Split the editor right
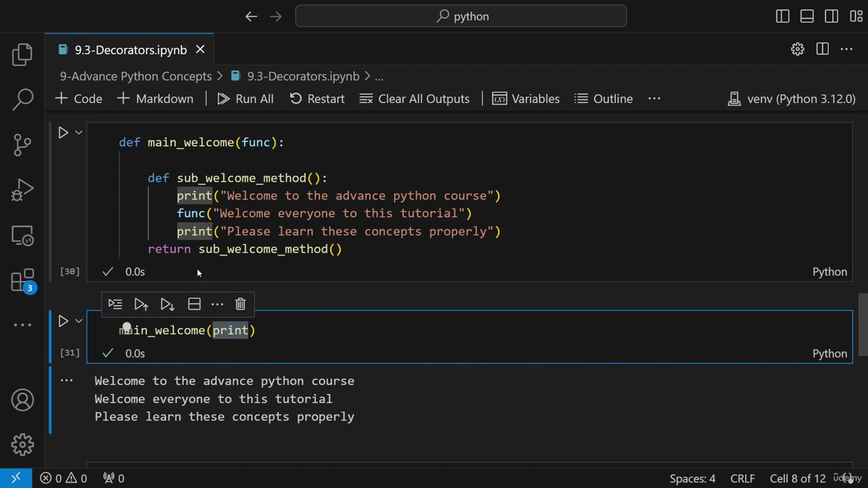Image resolution: width=868 pixels, height=488 pixels. click(x=822, y=49)
